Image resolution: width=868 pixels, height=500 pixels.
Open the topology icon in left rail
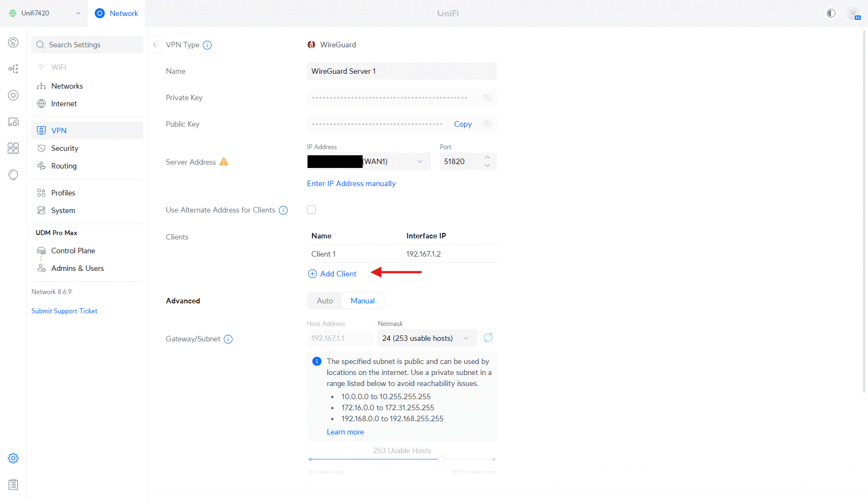[13, 69]
